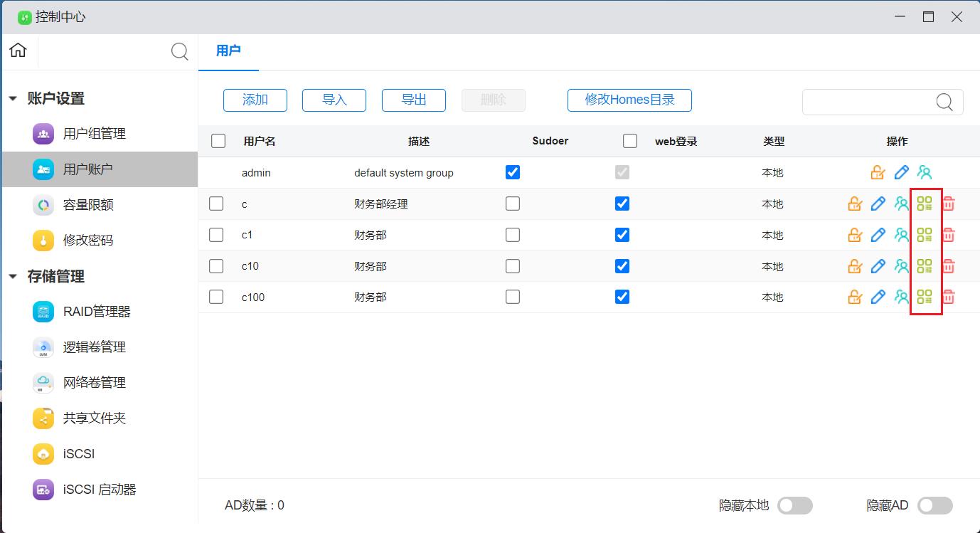Click the 修改Homes目录 button
Screen dimensions: 980x533
(x=629, y=100)
